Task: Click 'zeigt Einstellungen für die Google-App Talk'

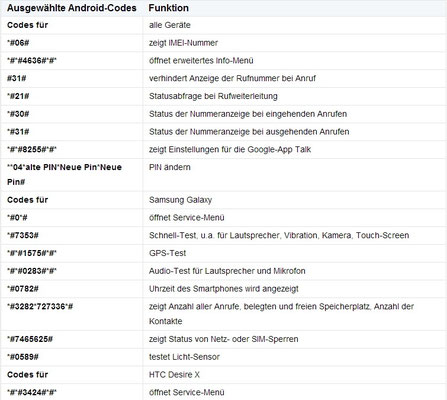Action: [x=230, y=150]
